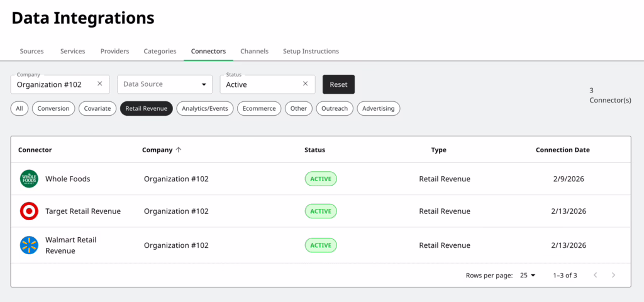
Task: Filter by the Outreach chip
Action: point(335,108)
